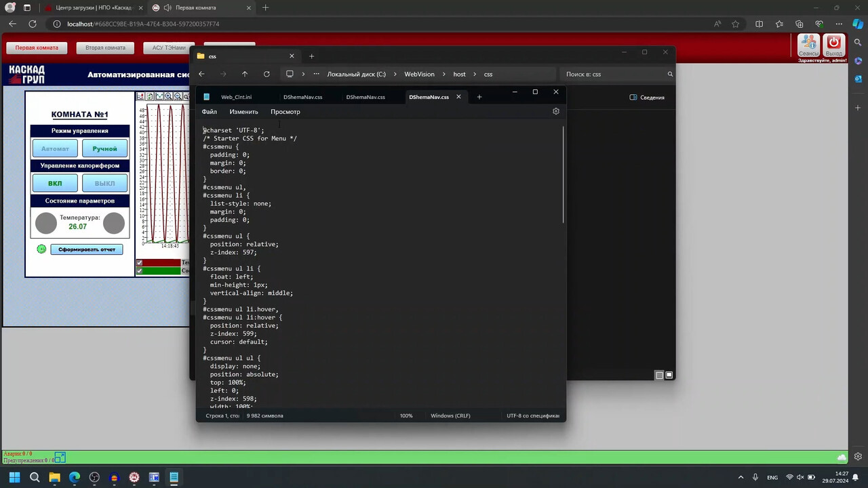Image resolution: width=868 pixels, height=488 pixels.
Task: Open Notepad settings gear icon
Action: tap(555, 111)
